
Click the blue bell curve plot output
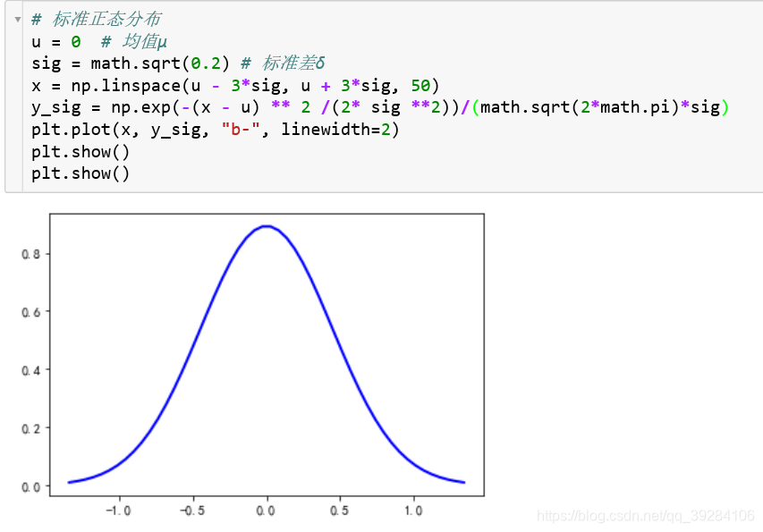(267, 354)
